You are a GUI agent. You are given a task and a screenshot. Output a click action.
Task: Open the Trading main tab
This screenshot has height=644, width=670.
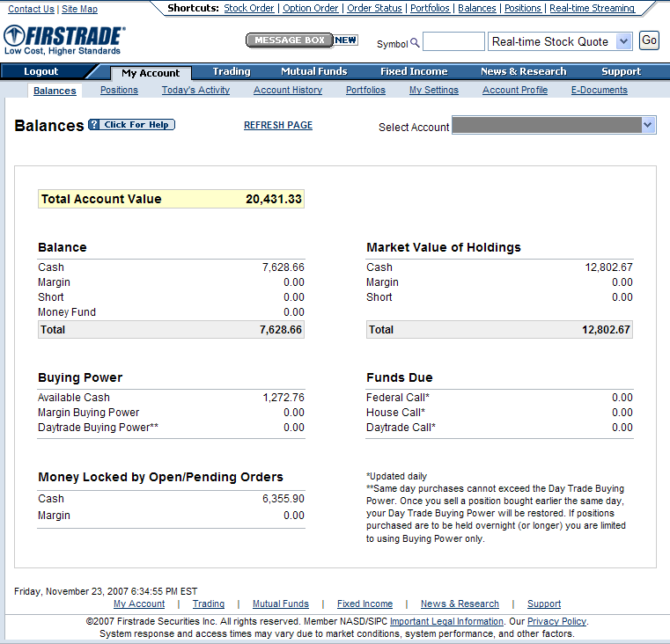click(232, 71)
